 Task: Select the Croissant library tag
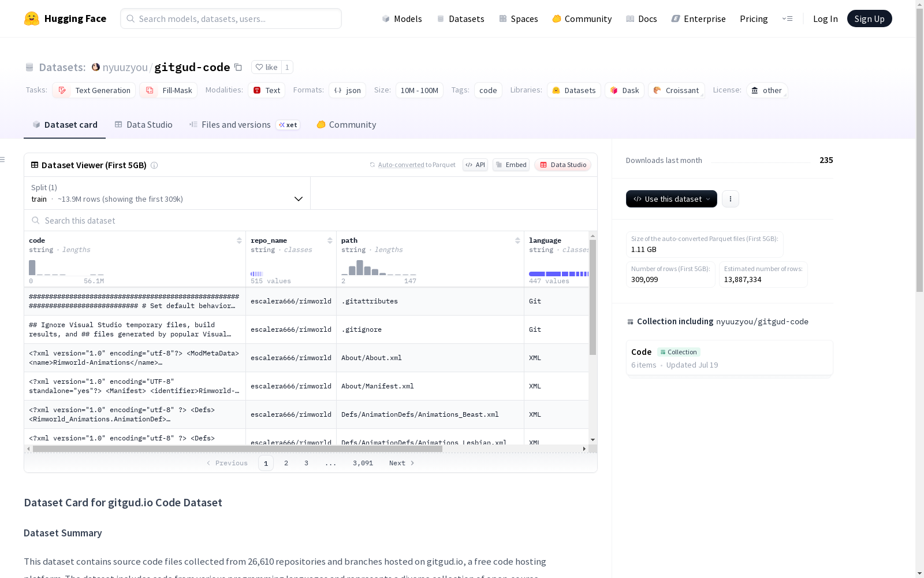coord(676,90)
